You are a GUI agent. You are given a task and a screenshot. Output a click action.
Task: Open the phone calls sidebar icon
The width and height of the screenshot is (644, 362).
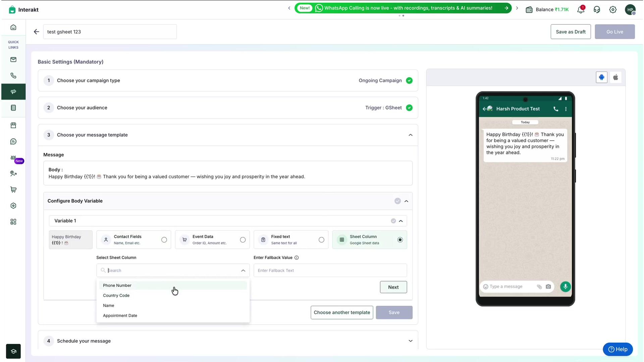[x=13, y=76]
